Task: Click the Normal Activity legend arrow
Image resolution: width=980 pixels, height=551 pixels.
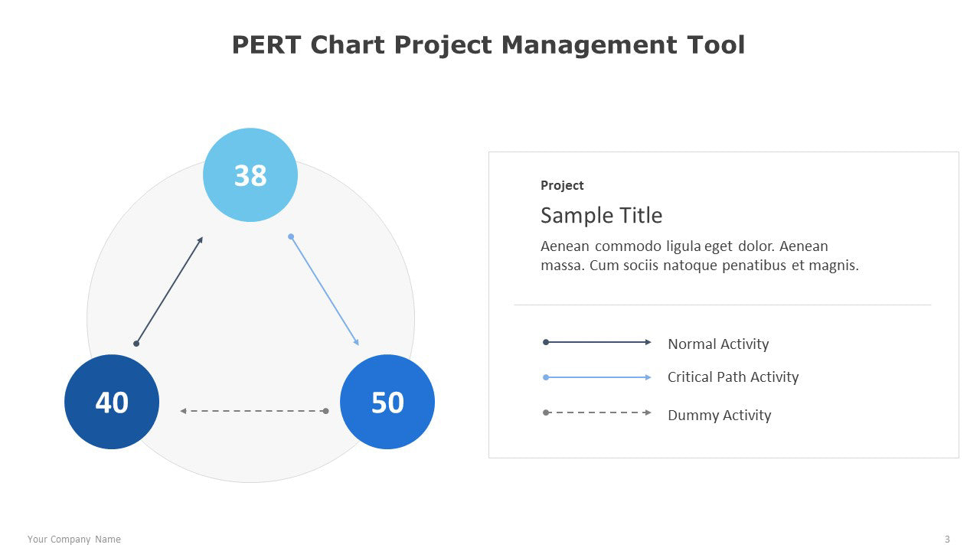Action: click(x=597, y=342)
